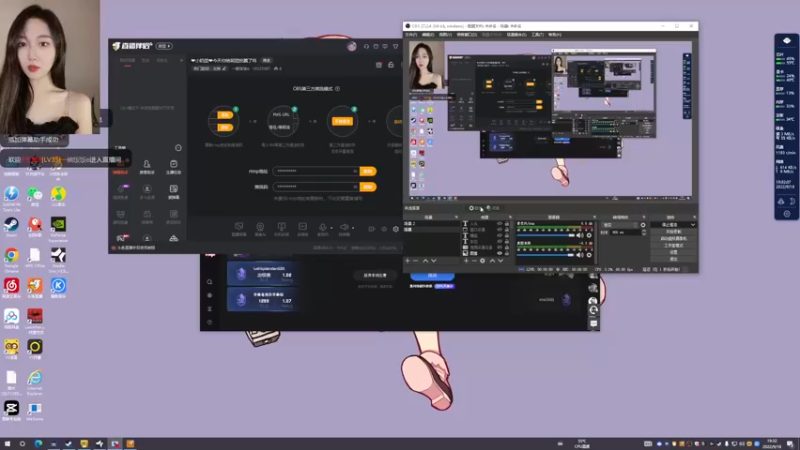Open Steam shortcut on the desktop

pyautogui.click(x=11, y=224)
